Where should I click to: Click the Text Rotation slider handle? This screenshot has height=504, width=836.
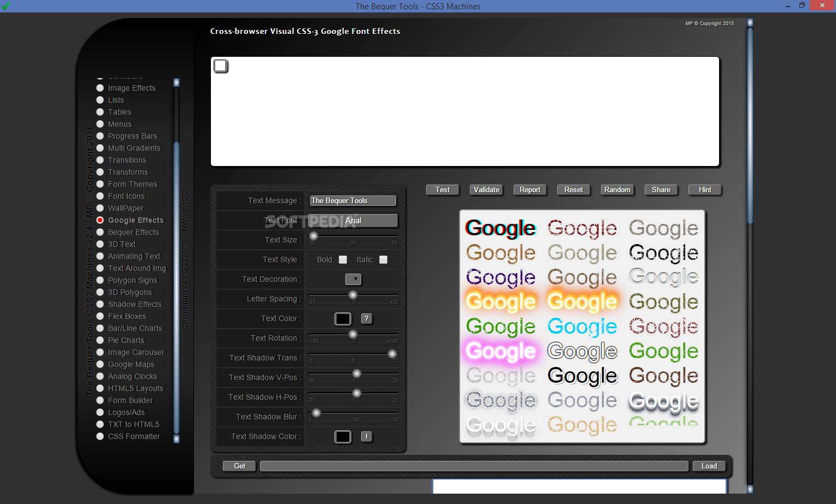353,334
